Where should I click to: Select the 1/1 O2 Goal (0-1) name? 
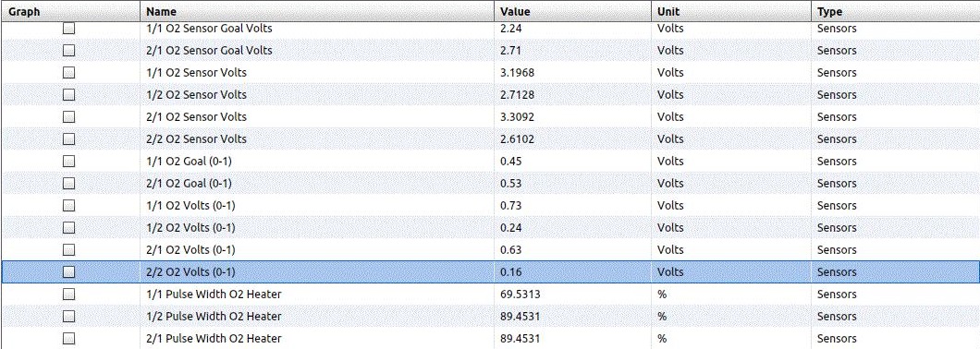coord(189,162)
